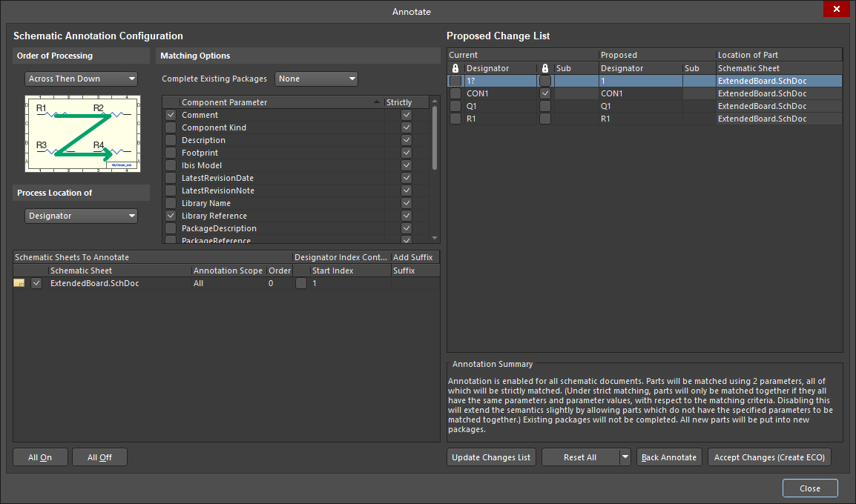The height and width of the screenshot is (504, 856).
Task: Click the LatestRevisionDate parameter row
Action: (296, 178)
